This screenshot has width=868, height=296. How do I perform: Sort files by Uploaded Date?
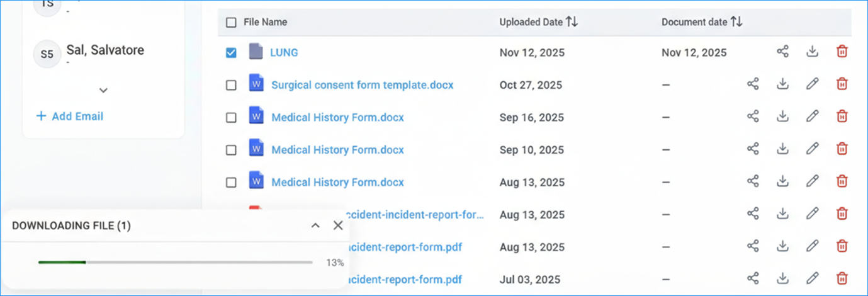(x=572, y=22)
